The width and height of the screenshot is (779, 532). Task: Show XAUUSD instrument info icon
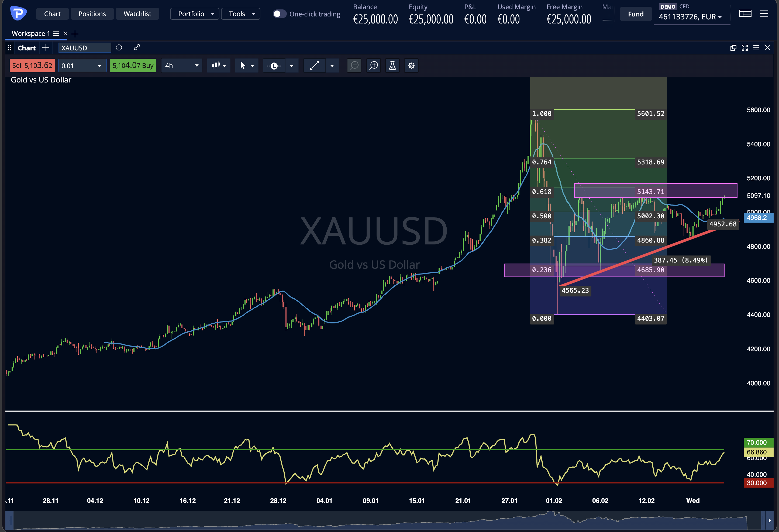click(119, 48)
